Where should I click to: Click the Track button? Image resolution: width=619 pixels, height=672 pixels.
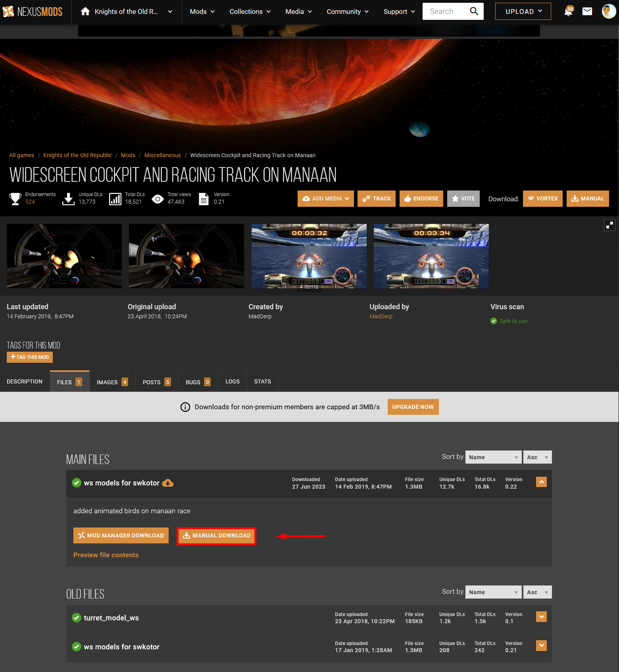377,198
